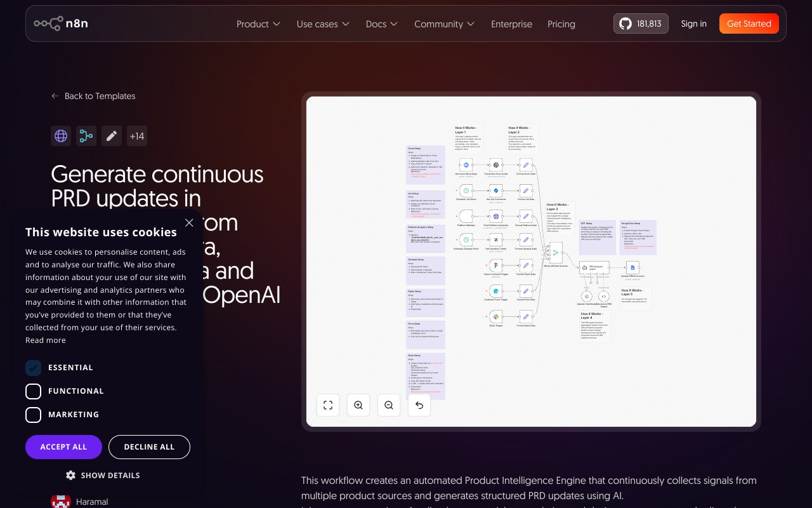
Task: Click the Accept All cookies button
Action: pos(63,447)
